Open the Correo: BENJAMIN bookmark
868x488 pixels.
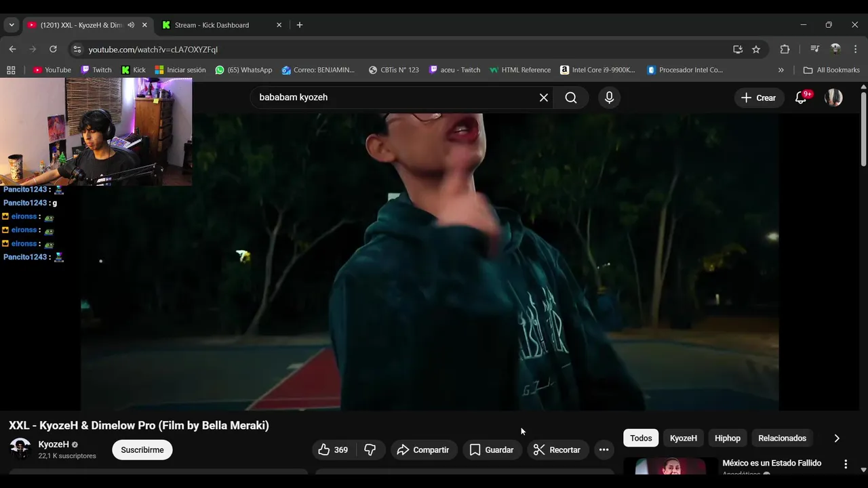319,70
